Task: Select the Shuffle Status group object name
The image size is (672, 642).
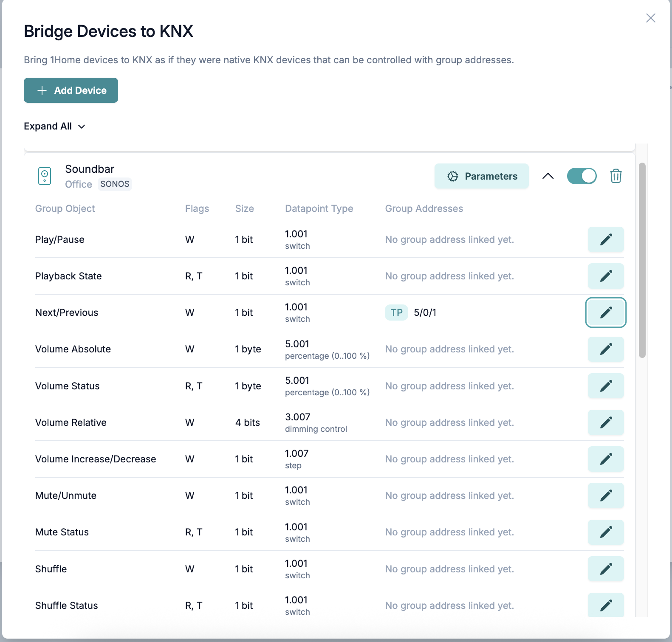Action: click(67, 605)
